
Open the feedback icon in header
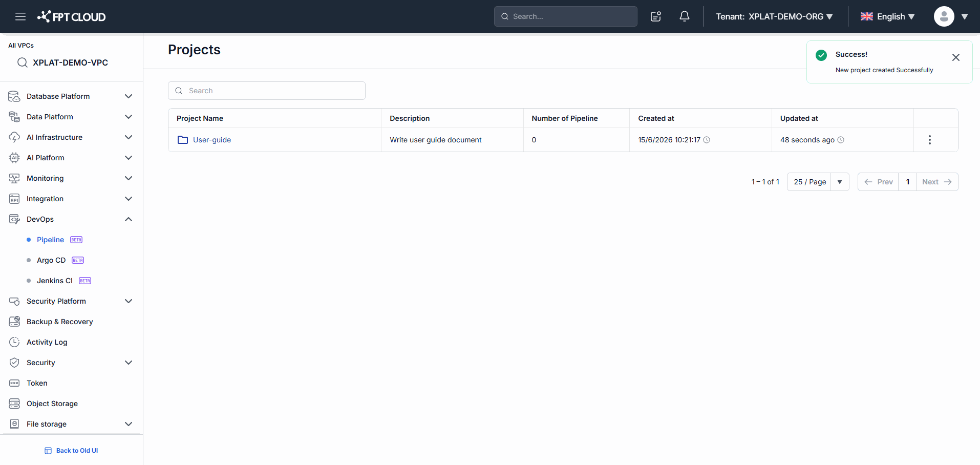tap(656, 16)
